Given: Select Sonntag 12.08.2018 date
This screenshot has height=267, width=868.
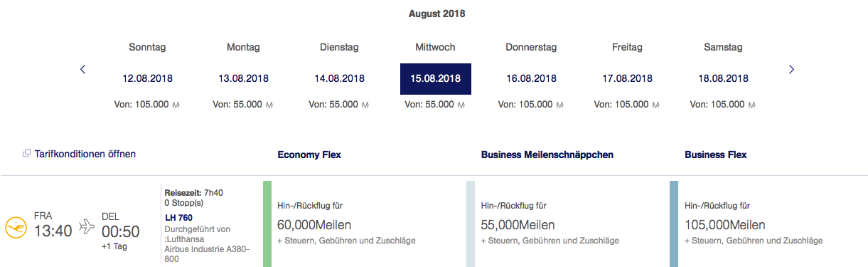Looking at the screenshot, I should 147,78.
